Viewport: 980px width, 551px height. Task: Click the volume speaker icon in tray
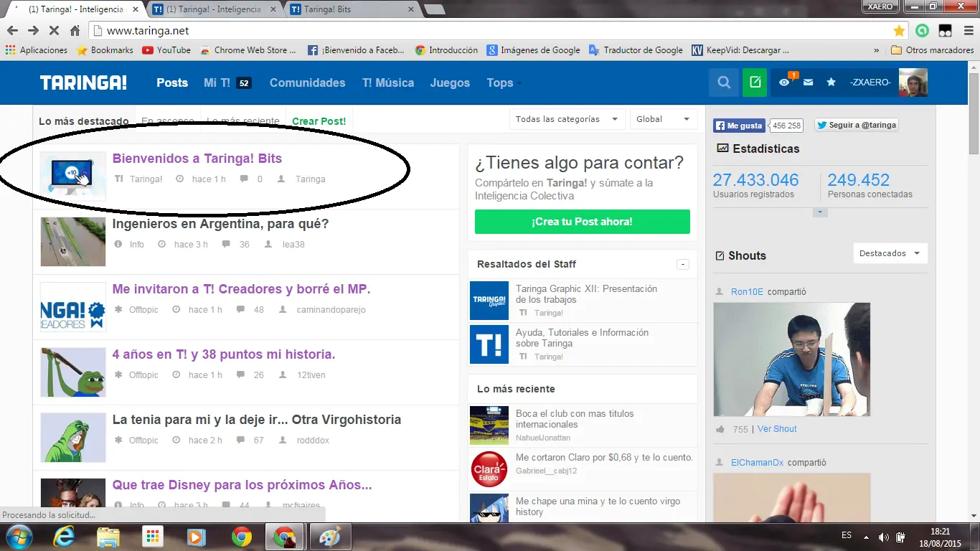coord(883,537)
